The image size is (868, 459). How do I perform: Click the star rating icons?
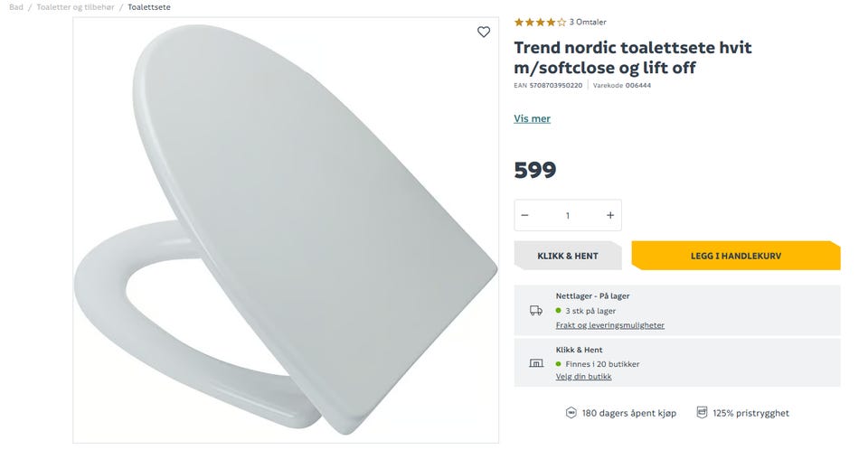click(540, 22)
